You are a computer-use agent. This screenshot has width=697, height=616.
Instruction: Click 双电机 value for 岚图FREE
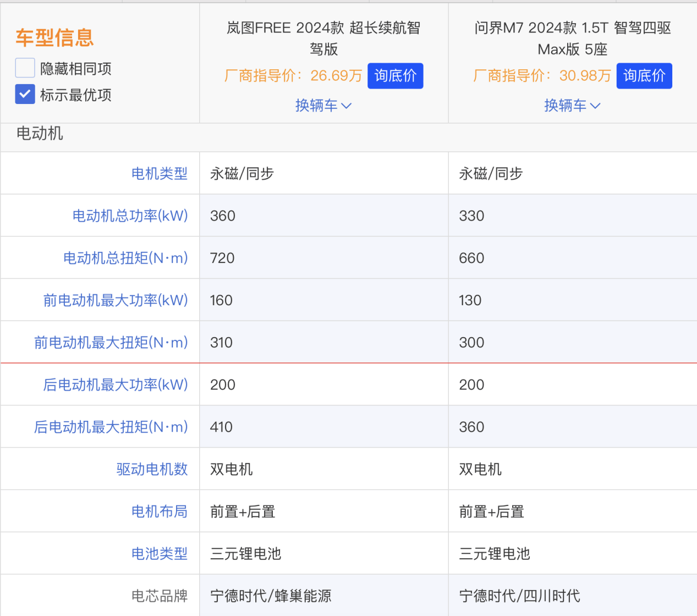[232, 469]
